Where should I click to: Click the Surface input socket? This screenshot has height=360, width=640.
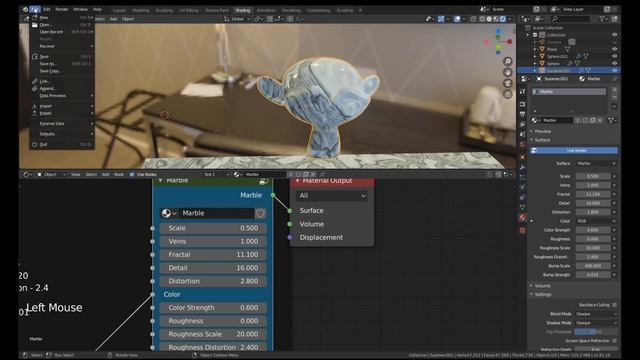290,211
